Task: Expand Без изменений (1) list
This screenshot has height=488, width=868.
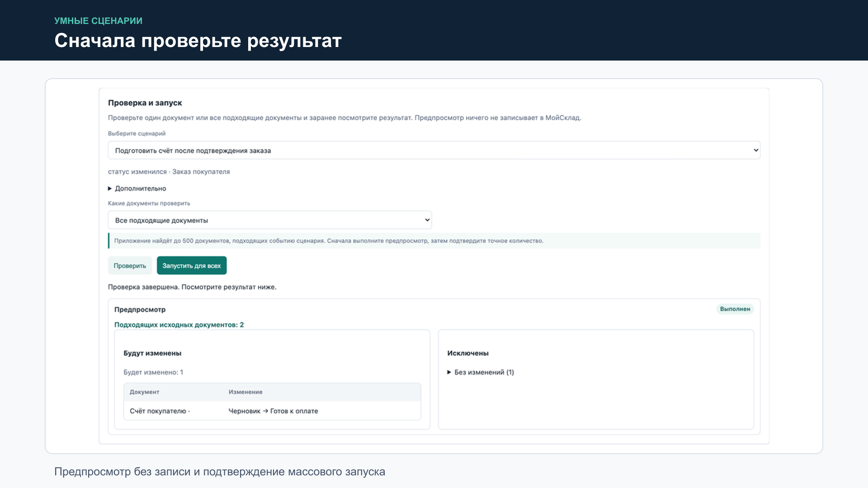Action: click(481, 372)
